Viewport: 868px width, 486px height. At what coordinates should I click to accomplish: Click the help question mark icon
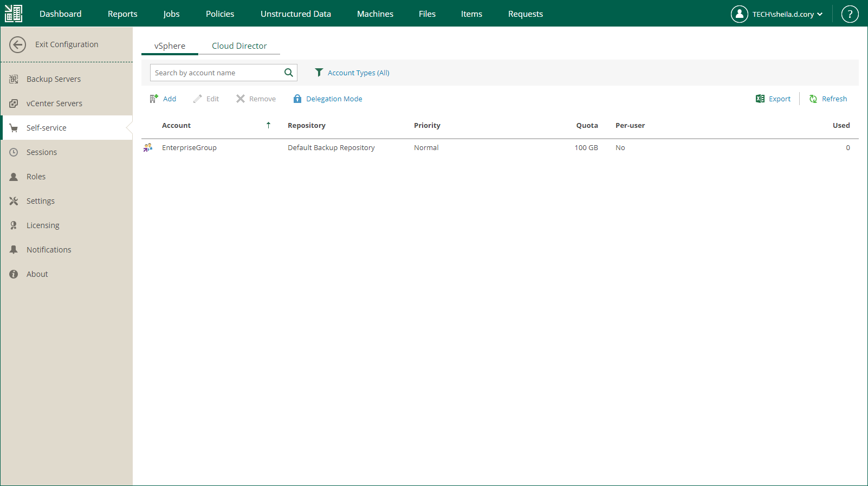(x=850, y=14)
